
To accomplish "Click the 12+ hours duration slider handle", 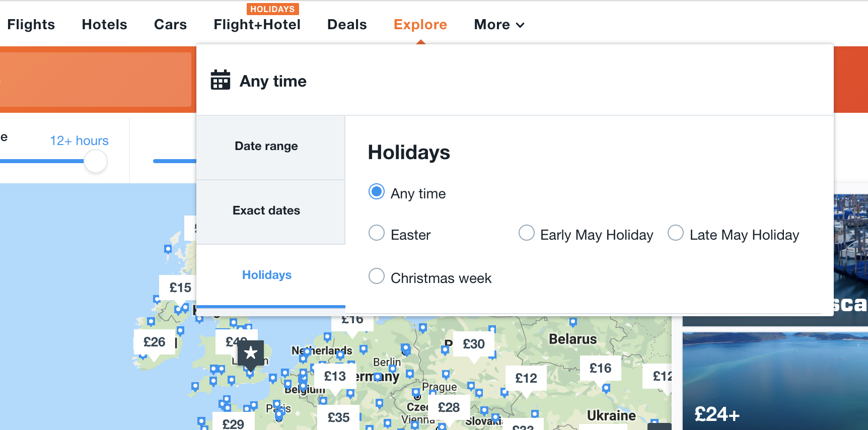I will point(96,162).
